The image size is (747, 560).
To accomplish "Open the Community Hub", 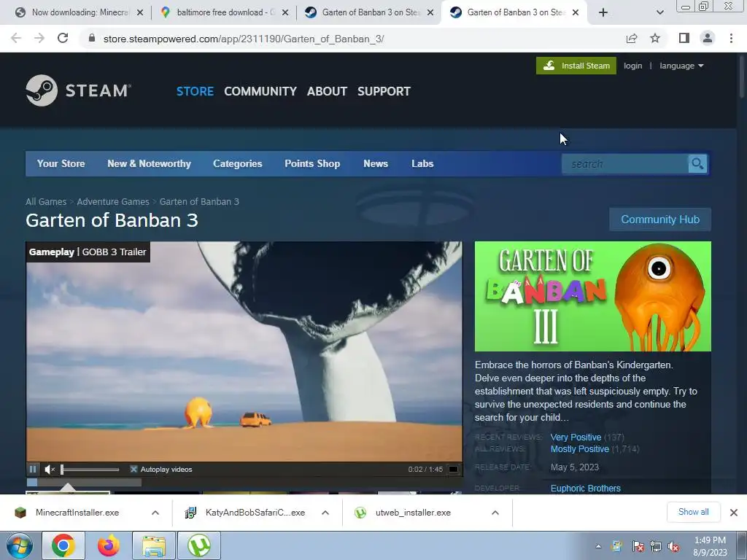I will (x=659, y=219).
